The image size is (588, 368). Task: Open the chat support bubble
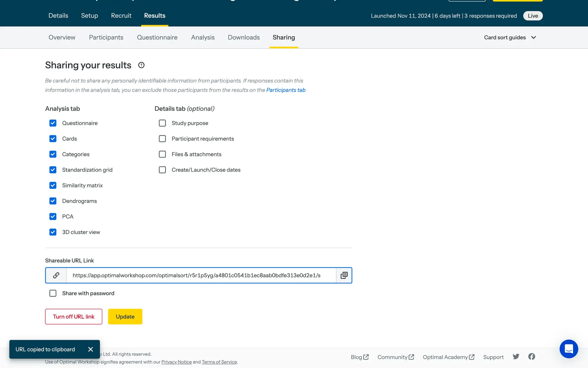point(568,349)
